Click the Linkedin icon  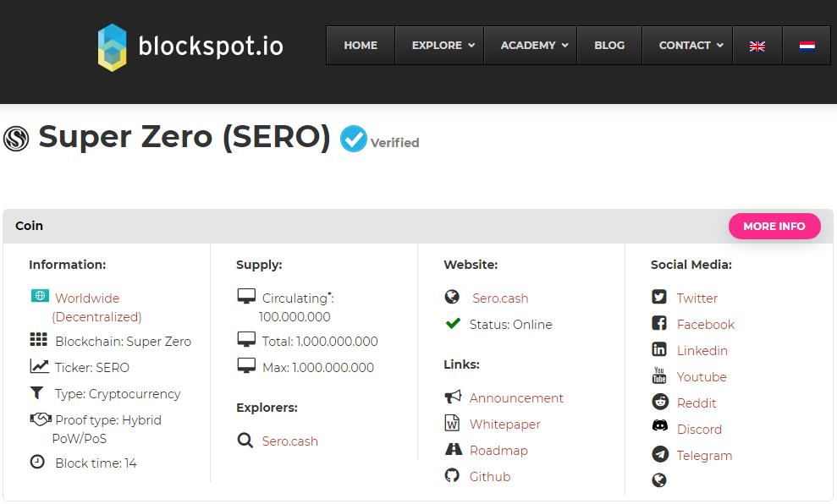(x=659, y=349)
